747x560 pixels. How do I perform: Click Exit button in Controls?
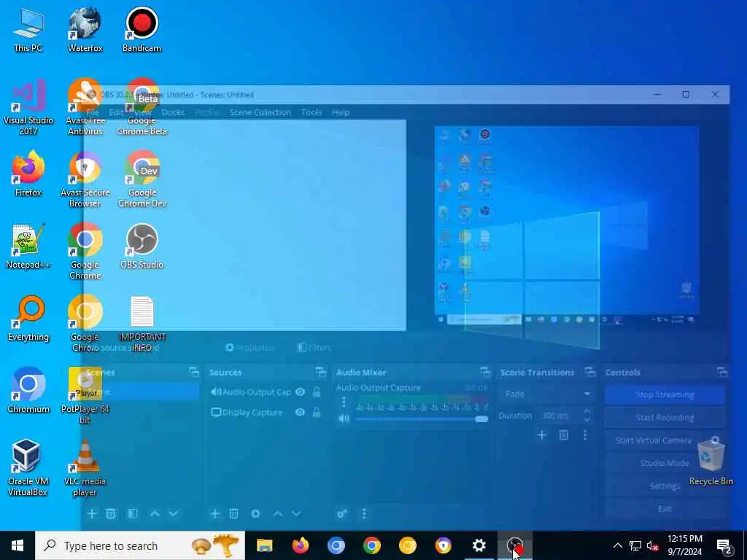coord(665,508)
